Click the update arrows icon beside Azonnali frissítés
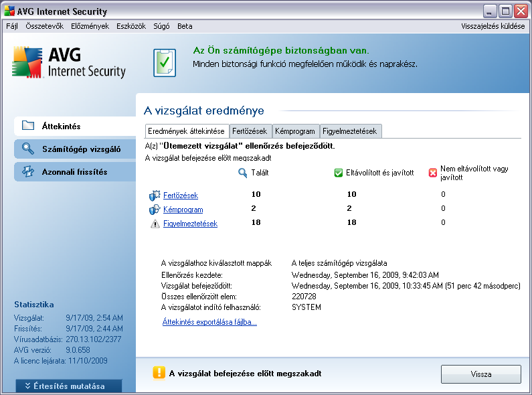Screen dimensions: 532x395 click(28, 171)
